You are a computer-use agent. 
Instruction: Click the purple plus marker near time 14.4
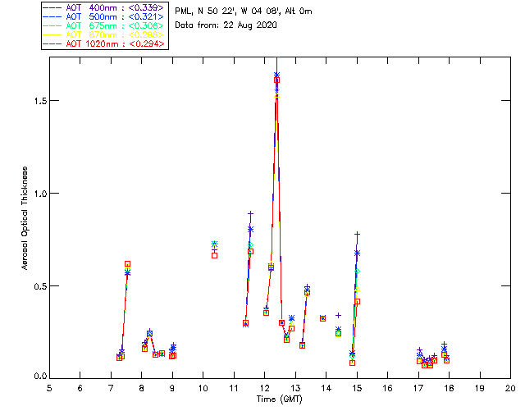338,315
